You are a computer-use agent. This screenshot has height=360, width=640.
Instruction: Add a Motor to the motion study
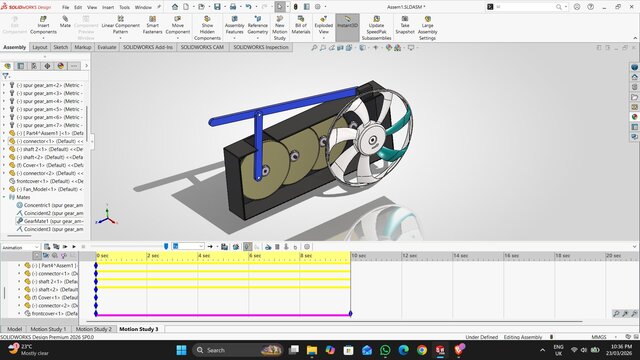[x=268, y=247]
